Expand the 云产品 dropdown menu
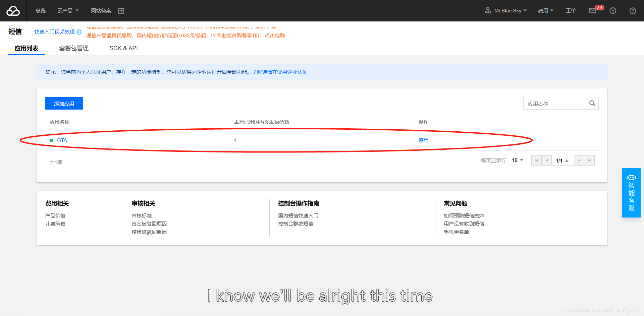Viewport: 644px width, 316px height. [x=68, y=11]
